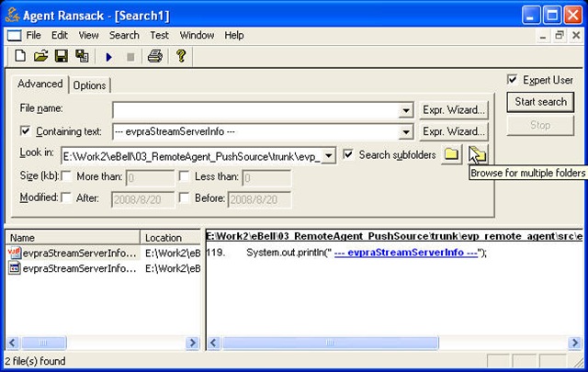Uncheck the Containing text checkbox
The width and height of the screenshot is (588, 372).
(x=25, y=130)
